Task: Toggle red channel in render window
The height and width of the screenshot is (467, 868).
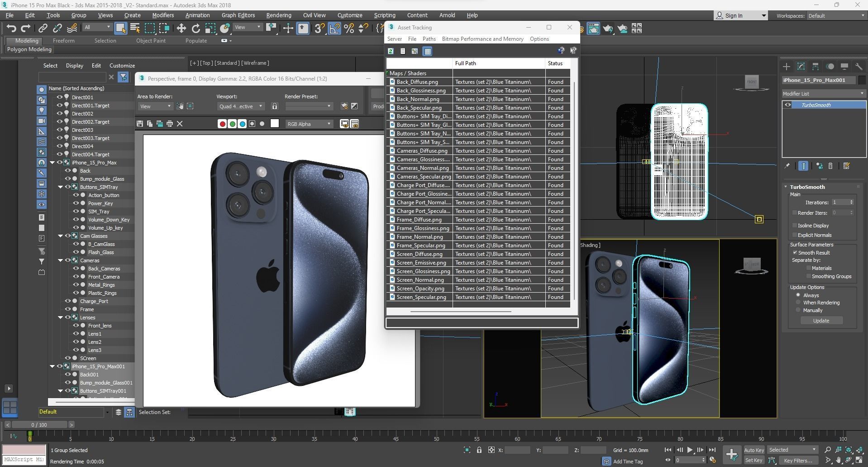Action: (x=222, y=124)
